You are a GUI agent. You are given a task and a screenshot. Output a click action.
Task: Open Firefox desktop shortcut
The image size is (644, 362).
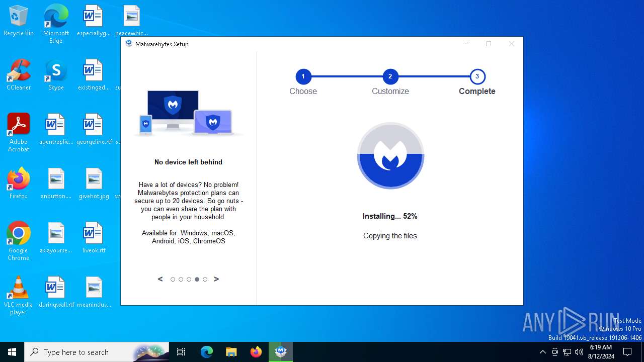pyautogui.click(x=19, y=184)
